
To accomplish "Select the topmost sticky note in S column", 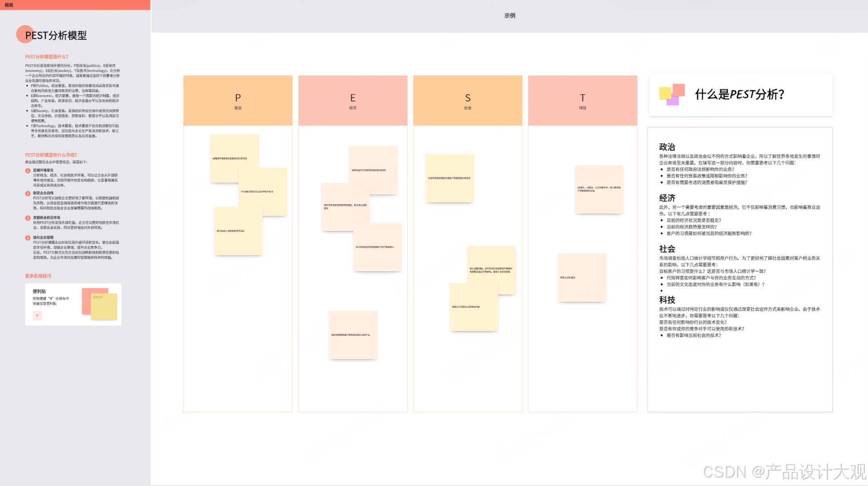I will (449, 178).
